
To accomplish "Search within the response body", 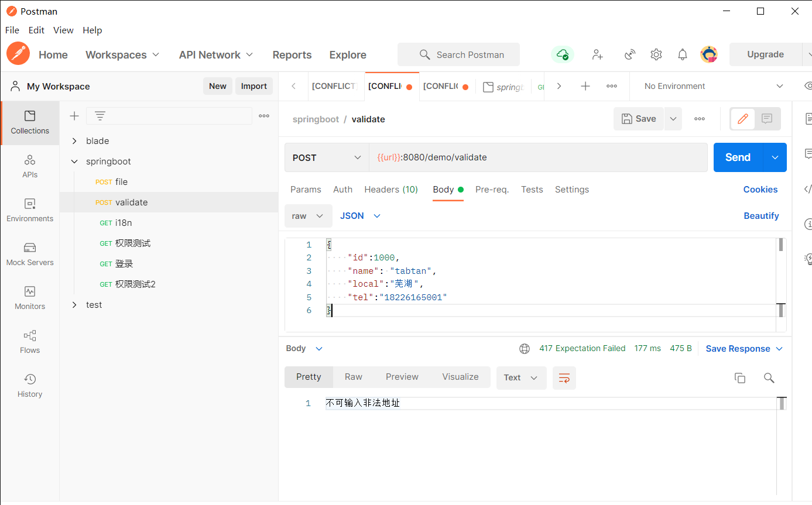I will (x=769, y=378).
